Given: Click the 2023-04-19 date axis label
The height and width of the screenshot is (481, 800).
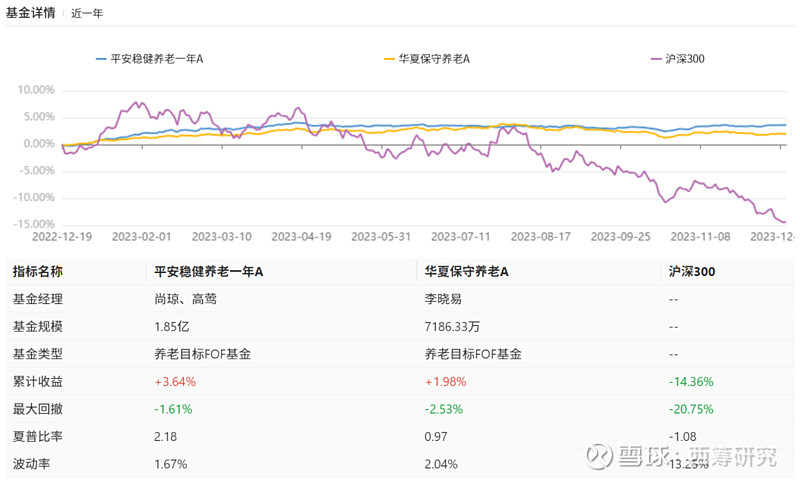Looking at the screenshot, I should (x=301, y=237).
